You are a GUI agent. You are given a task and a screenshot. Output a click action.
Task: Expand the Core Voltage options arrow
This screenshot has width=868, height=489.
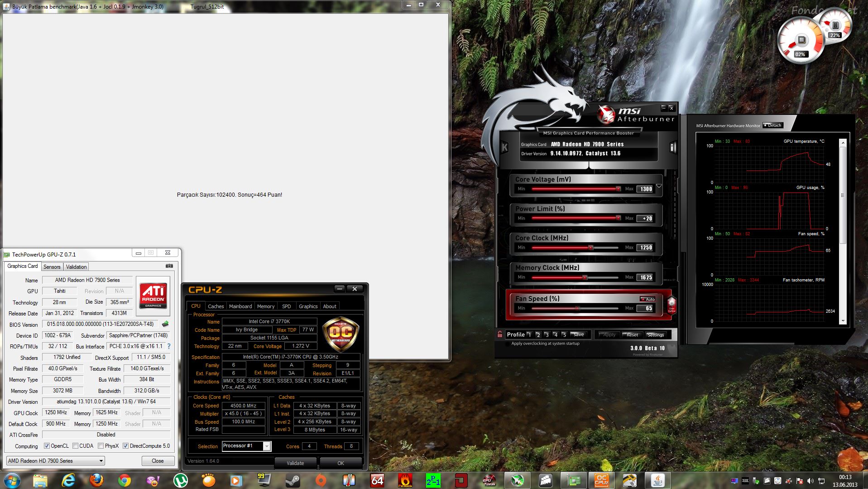659,186
